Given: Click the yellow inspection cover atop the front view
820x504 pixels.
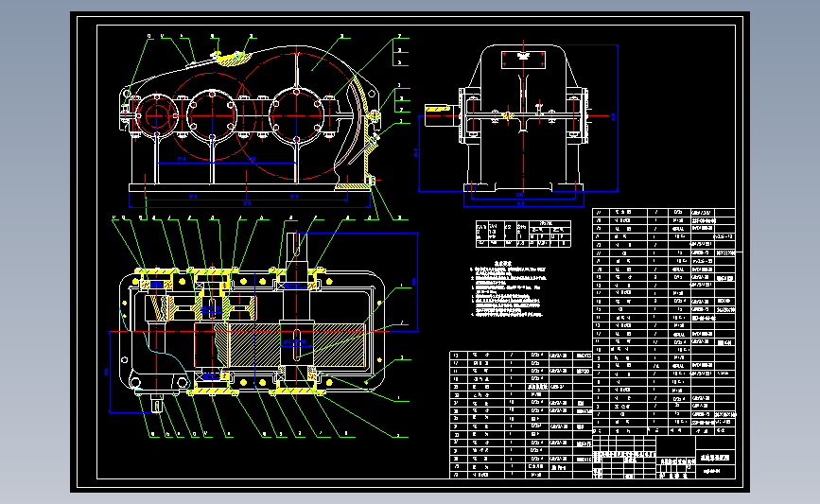Looking at the screenshot, I should 233,59.
